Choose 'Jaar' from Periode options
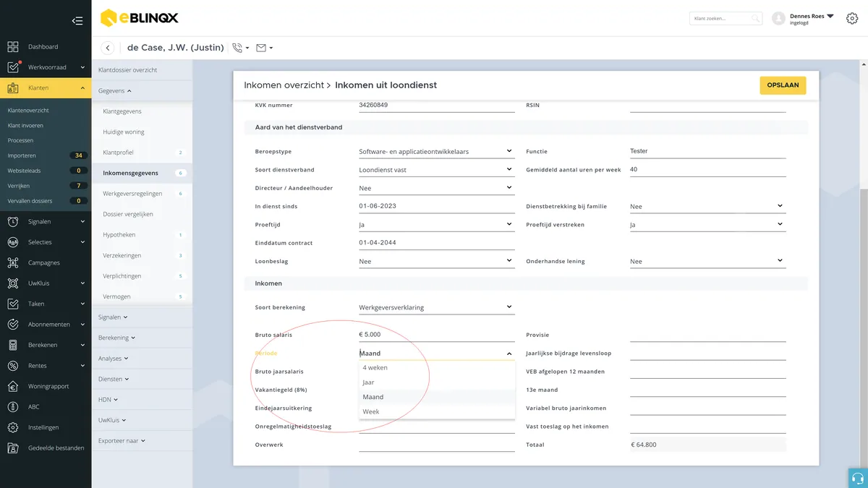This screenshot has width=868, height=488. [x=437, y=382]
